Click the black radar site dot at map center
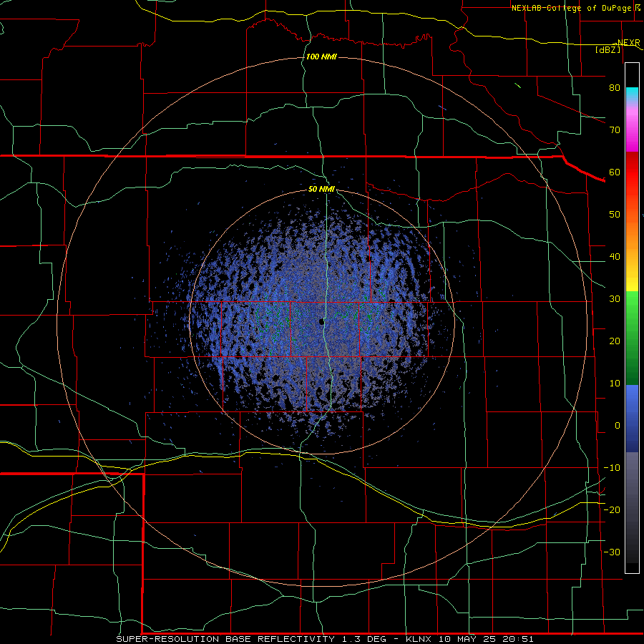Image resolution: width=644 pixels, height=644 pixels. coord(321,322)
